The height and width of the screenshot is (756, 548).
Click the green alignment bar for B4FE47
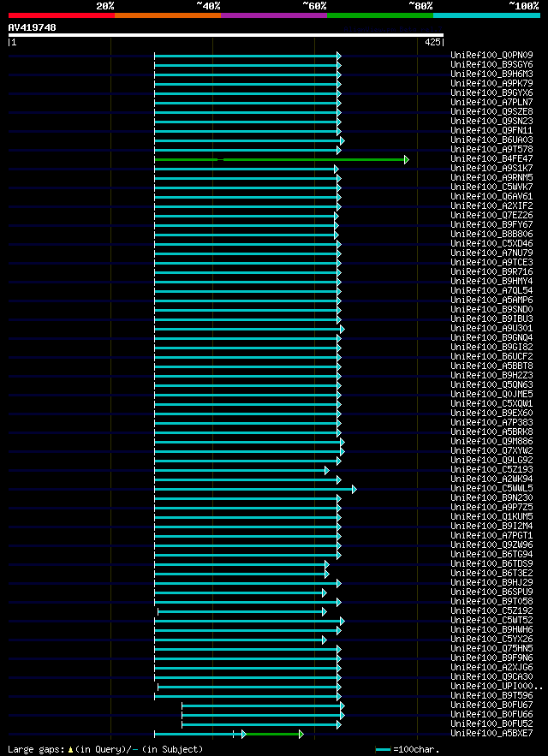click(280, 159)
